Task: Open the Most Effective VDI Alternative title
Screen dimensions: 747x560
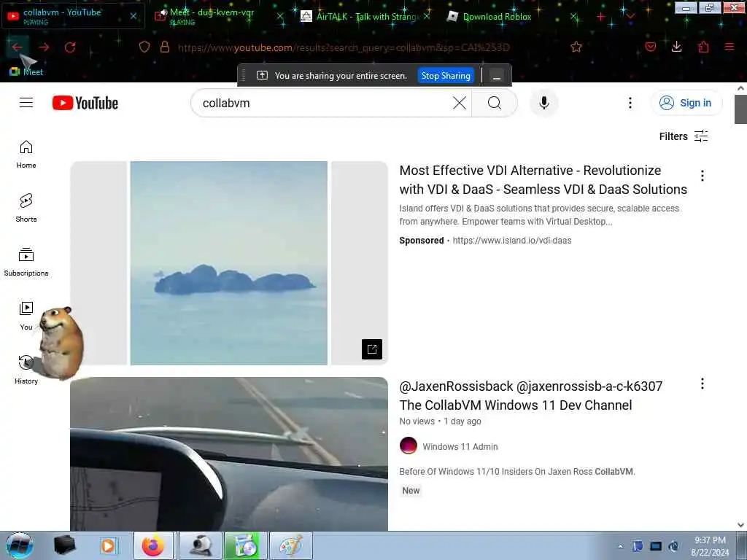Action: tap(543, 179)
